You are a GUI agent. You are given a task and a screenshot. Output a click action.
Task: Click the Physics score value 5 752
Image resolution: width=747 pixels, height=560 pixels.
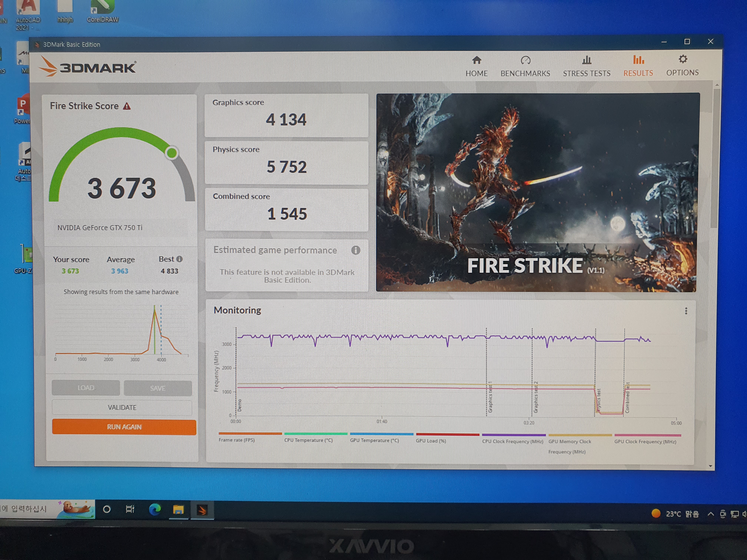[287, 167]
